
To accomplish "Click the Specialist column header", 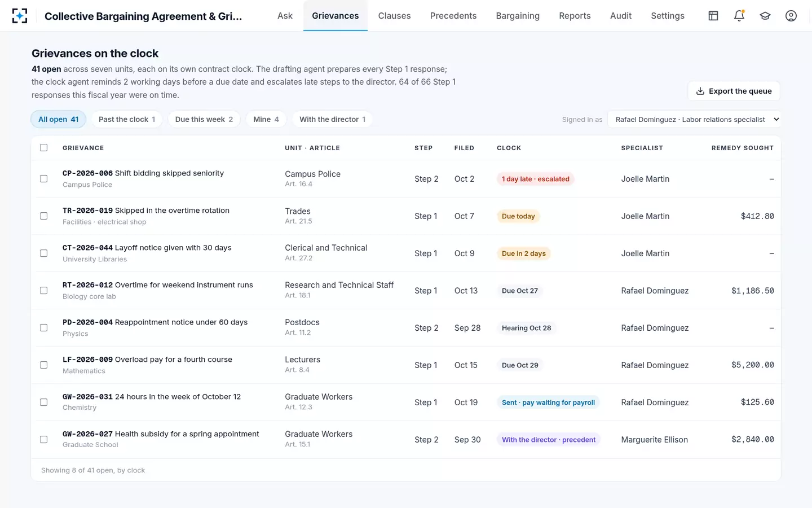I will click(642, 148).
